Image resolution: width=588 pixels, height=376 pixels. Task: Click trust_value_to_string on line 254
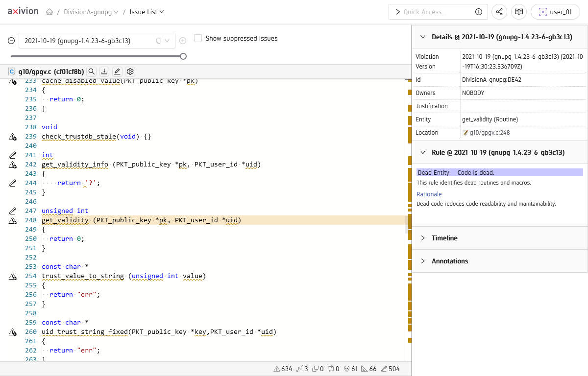tap(83, 276)
